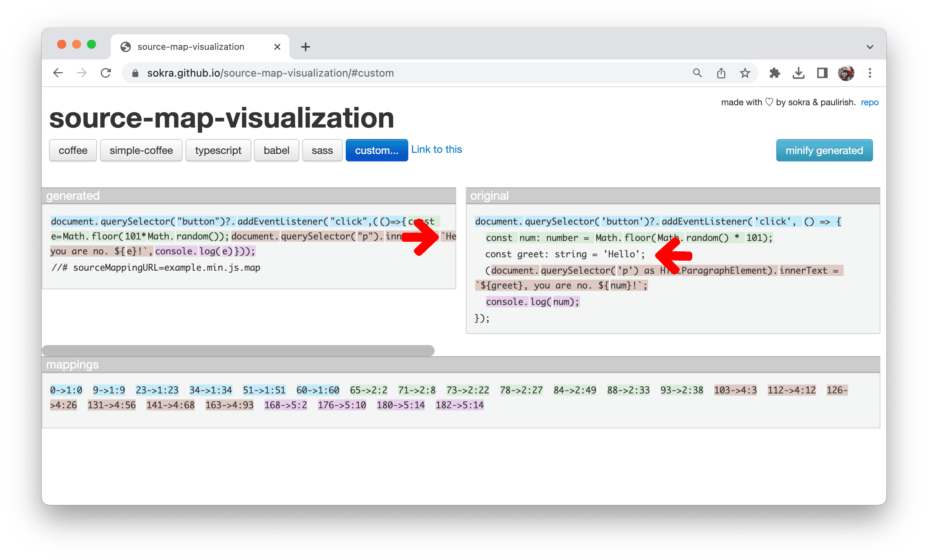The width and height of the screenshot is (928, 560).
Task: Click the 'sass' preset button
Action: pyautogui.click(x=322, y=151)
